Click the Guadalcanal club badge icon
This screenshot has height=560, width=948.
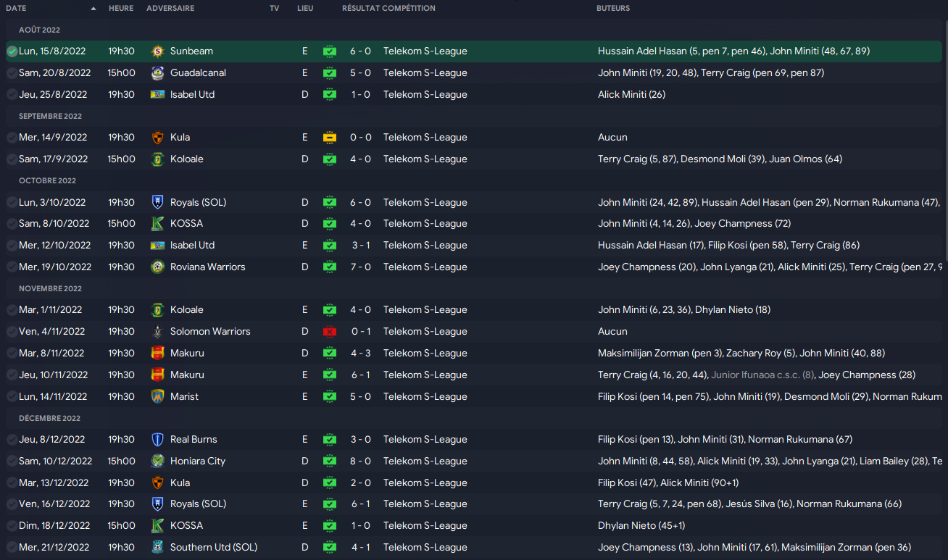[x=157, y=73]
